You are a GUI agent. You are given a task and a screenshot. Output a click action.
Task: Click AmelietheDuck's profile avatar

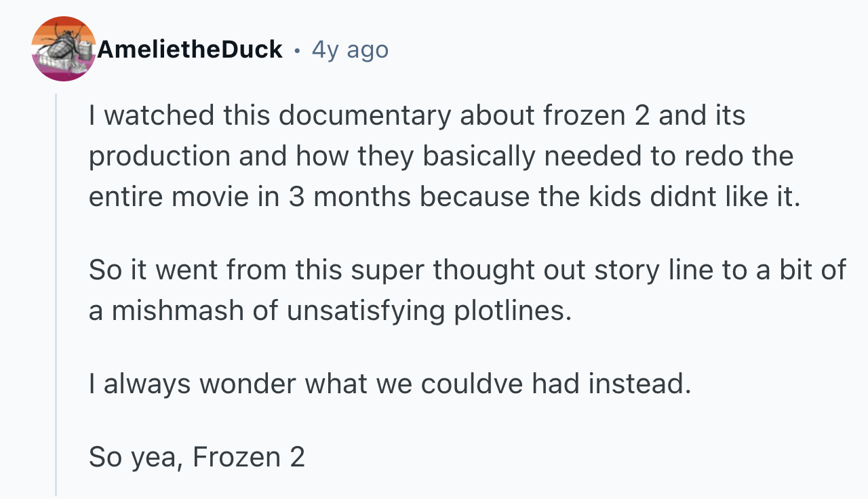64,49
